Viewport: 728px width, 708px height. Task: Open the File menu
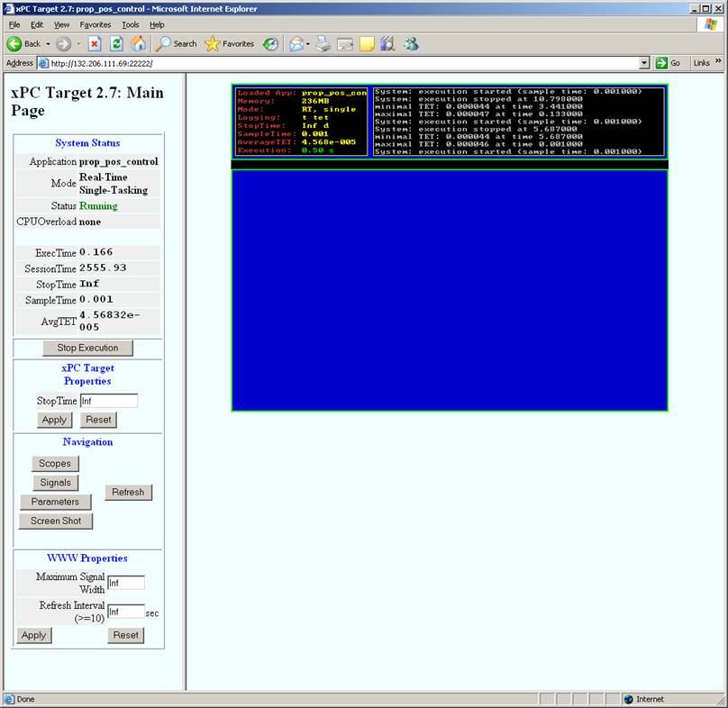pos(14,24)
